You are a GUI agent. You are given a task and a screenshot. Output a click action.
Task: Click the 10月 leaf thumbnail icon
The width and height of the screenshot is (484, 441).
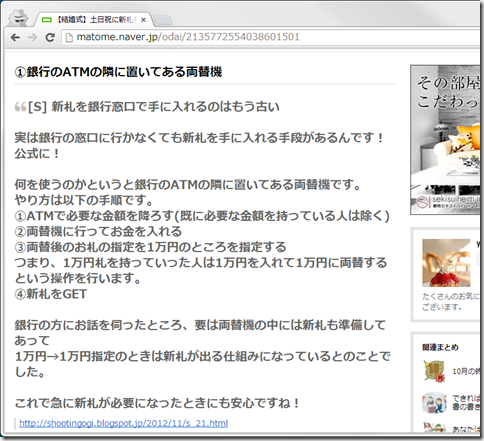434,371
